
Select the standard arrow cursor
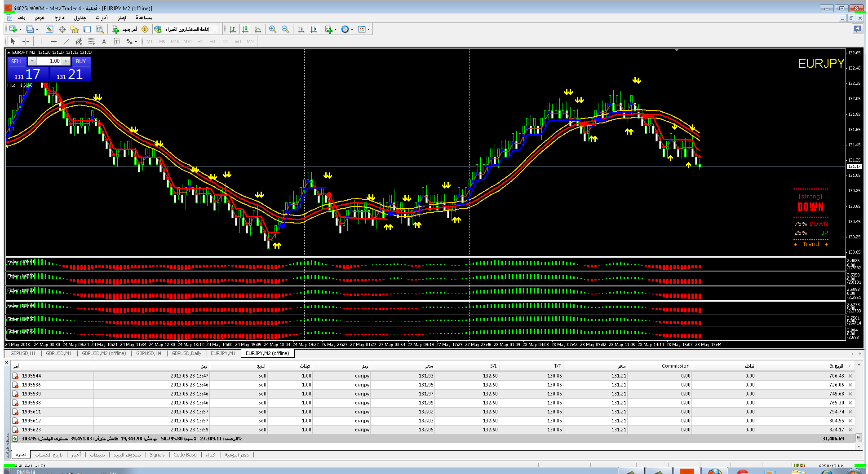tap(13, 41)
